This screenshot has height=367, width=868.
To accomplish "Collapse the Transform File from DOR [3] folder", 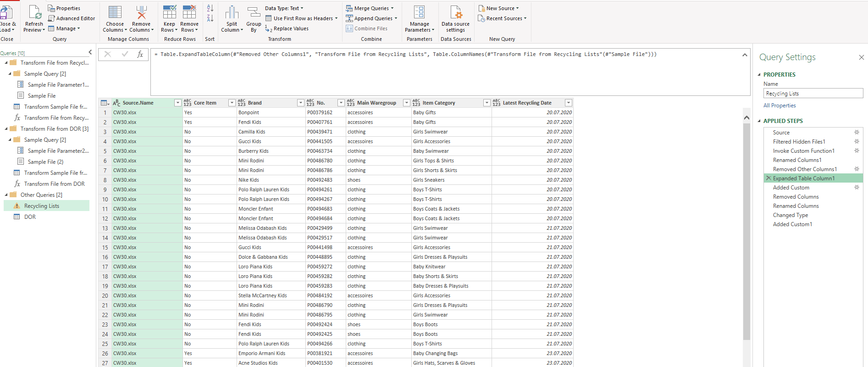I will (x=6, y=128).
